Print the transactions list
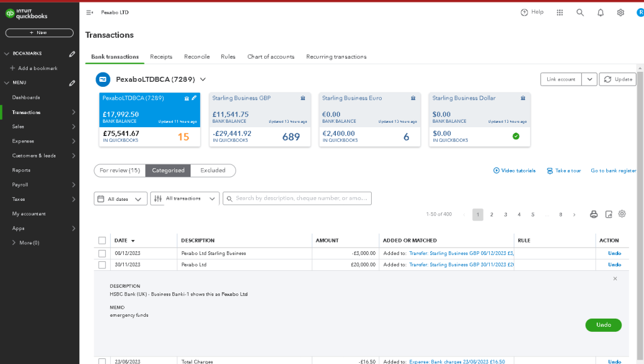 (594, 214)
